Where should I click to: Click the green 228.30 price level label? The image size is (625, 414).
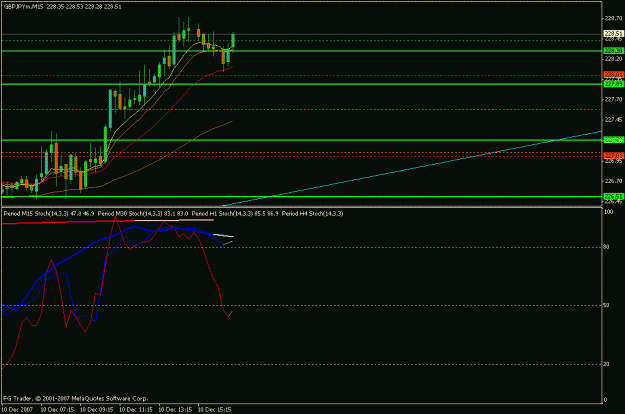(x=613, y=51)
